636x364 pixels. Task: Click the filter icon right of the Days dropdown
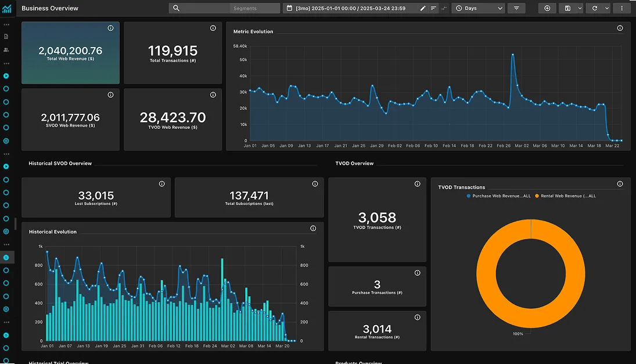pyautogui.click(x=516, y=8)
